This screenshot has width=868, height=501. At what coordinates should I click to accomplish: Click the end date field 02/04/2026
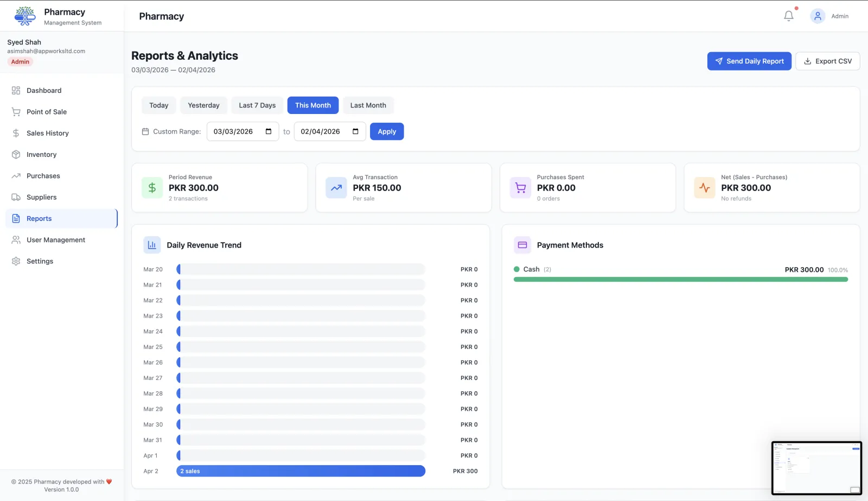(x=330, y=131)
